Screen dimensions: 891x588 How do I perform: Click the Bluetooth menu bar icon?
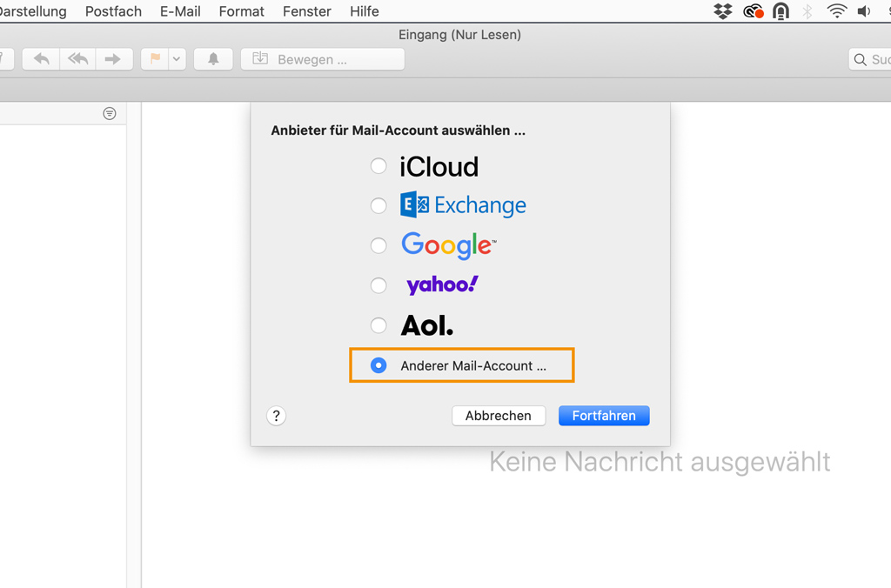[807, 11]
